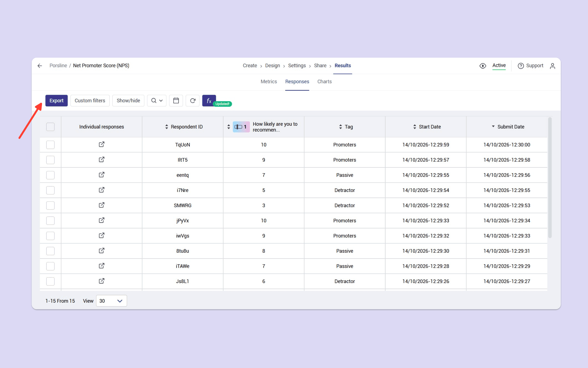Viewport: 588px width, 368px height.
Task: Select the checkbox for row IltT5
Action: click(x=50, y=160)
